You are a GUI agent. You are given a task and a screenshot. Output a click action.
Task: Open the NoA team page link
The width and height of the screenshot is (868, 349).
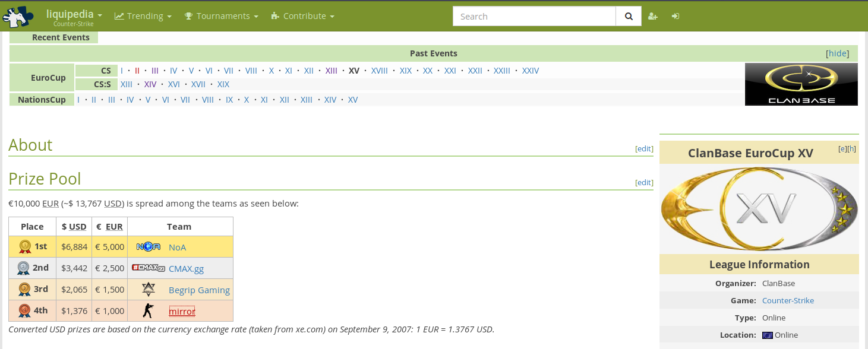pyautogui.click(x=177, y=247)
